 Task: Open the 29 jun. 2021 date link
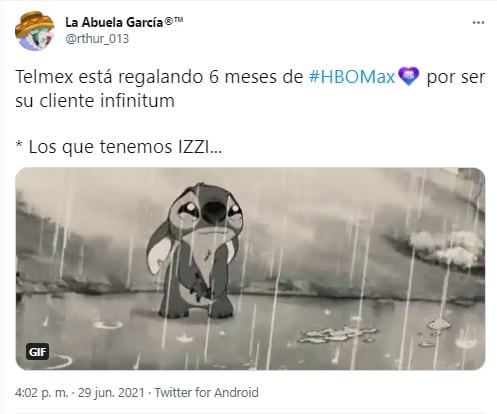[111, 393]
